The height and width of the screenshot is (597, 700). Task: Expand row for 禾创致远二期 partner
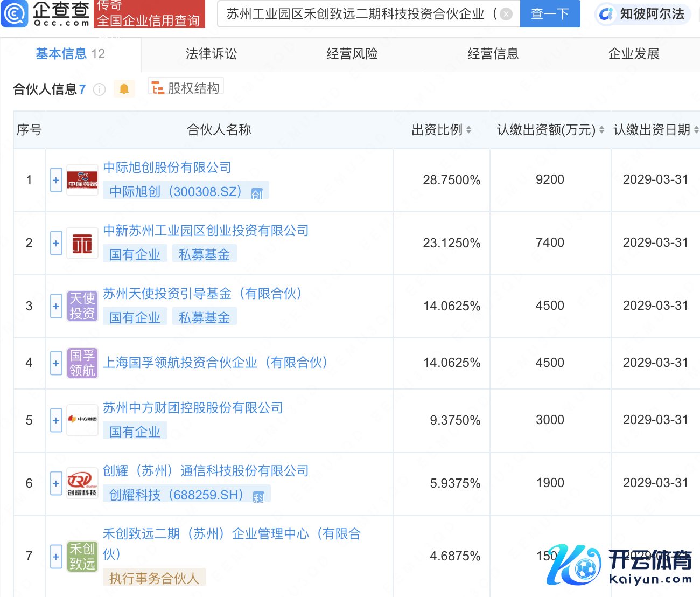coord(56,556)
